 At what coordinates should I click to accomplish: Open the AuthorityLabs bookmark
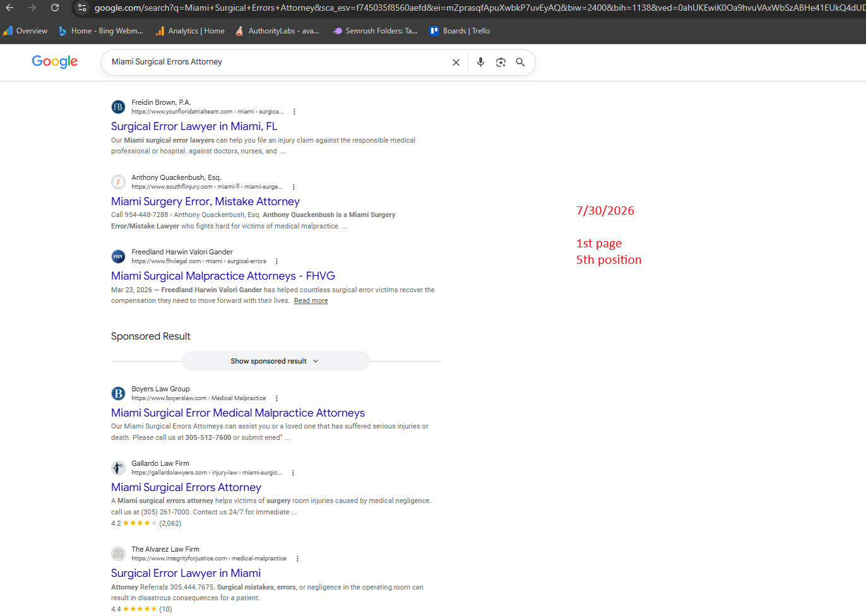click(277, 31)
